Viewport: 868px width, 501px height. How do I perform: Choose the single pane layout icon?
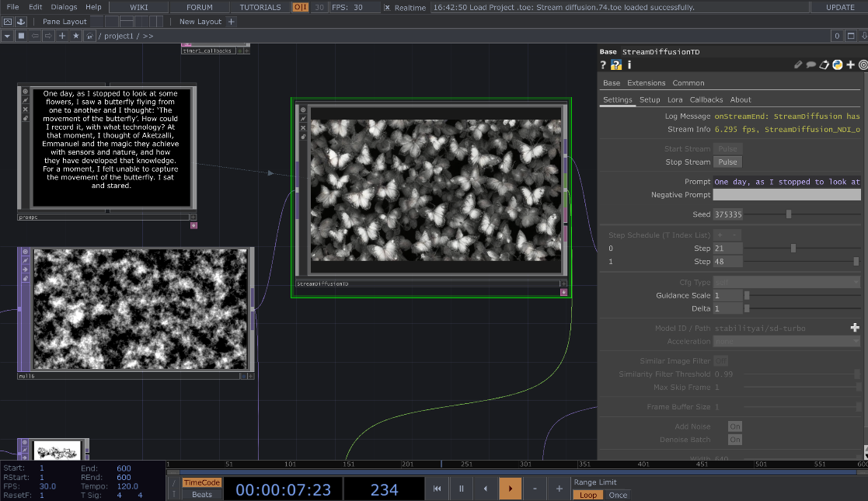(x=97, y=22)
